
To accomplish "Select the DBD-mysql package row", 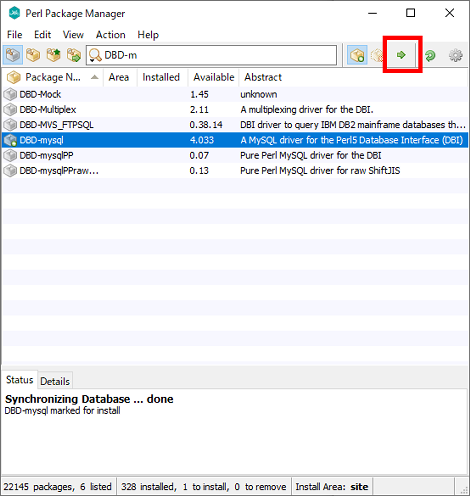I will tap(235, 140).
